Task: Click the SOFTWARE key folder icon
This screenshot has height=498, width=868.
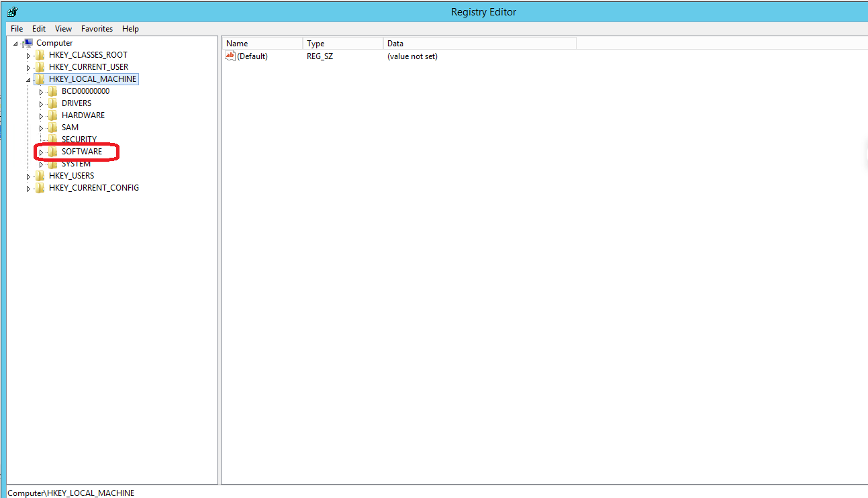Action: pos(53,151)
